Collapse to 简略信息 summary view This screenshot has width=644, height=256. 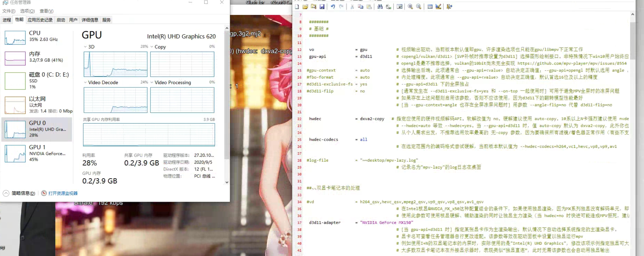[x=19, y=193]
